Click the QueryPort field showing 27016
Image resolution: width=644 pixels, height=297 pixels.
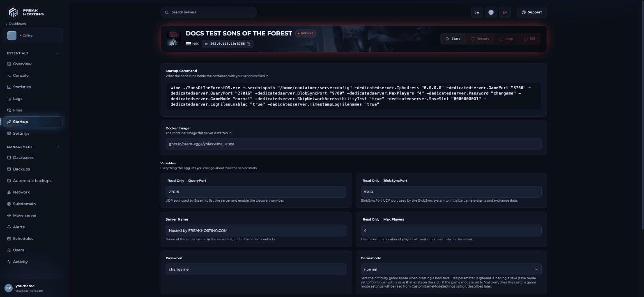[x=256, y=192]
